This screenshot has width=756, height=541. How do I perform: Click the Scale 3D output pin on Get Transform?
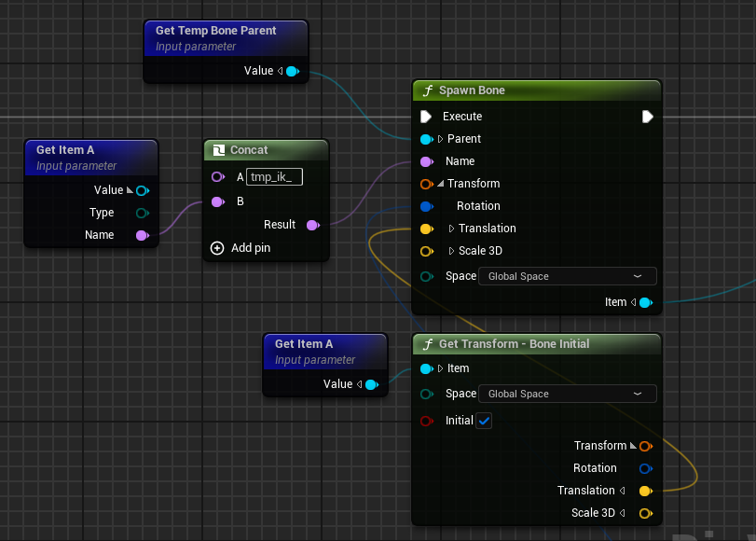[x=646, y=514]
